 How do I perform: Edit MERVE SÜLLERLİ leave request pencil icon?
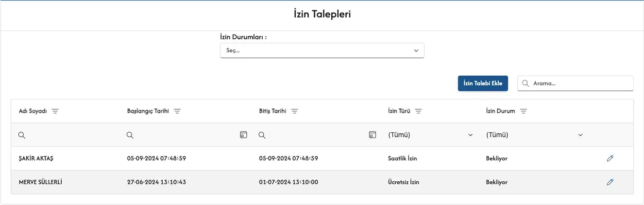coord(610,182)
